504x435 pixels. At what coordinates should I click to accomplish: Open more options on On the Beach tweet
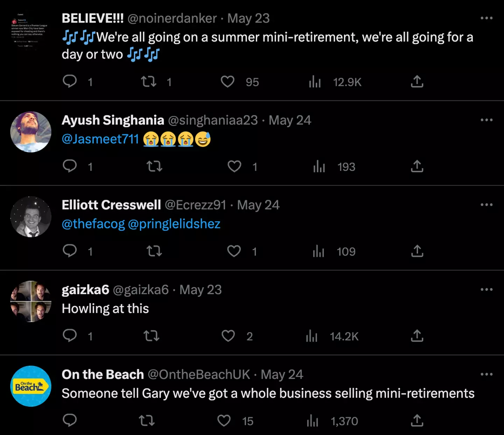[486, 374]
